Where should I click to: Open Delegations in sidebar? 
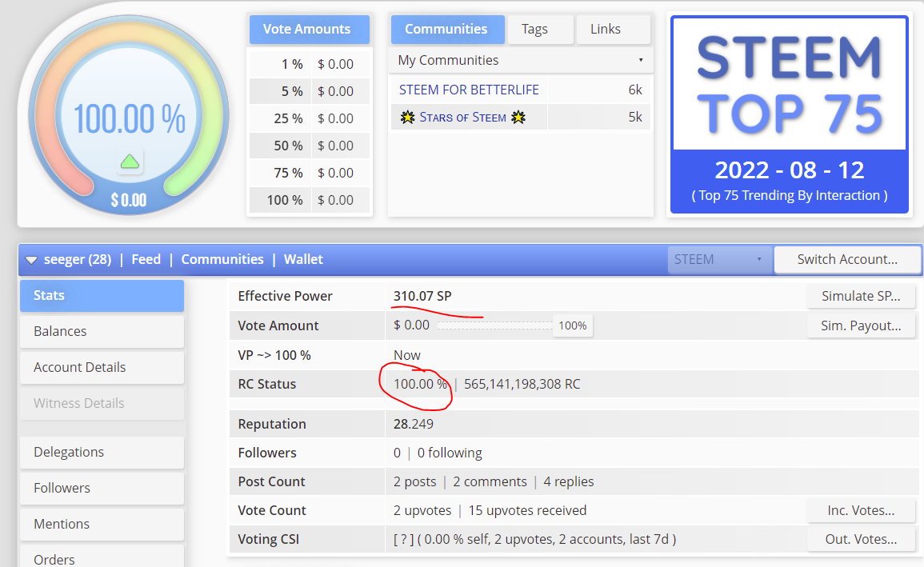pos(102,452)
